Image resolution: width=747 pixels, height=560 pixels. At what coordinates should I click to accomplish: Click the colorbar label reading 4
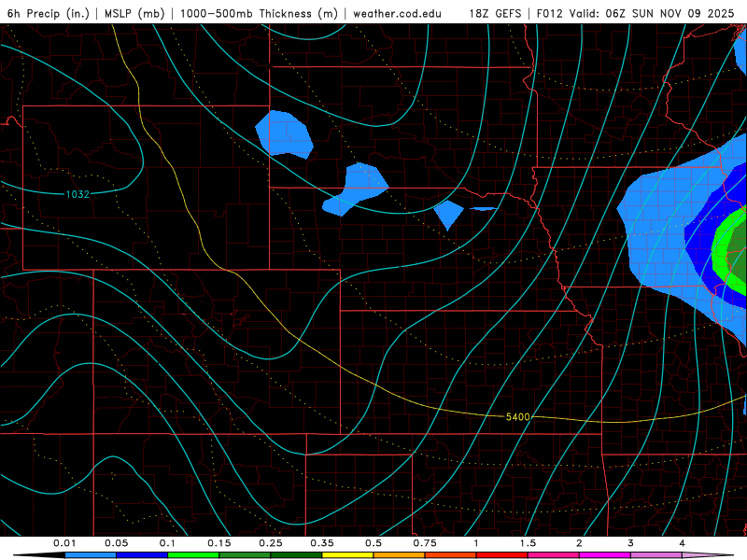coord(683,543)
